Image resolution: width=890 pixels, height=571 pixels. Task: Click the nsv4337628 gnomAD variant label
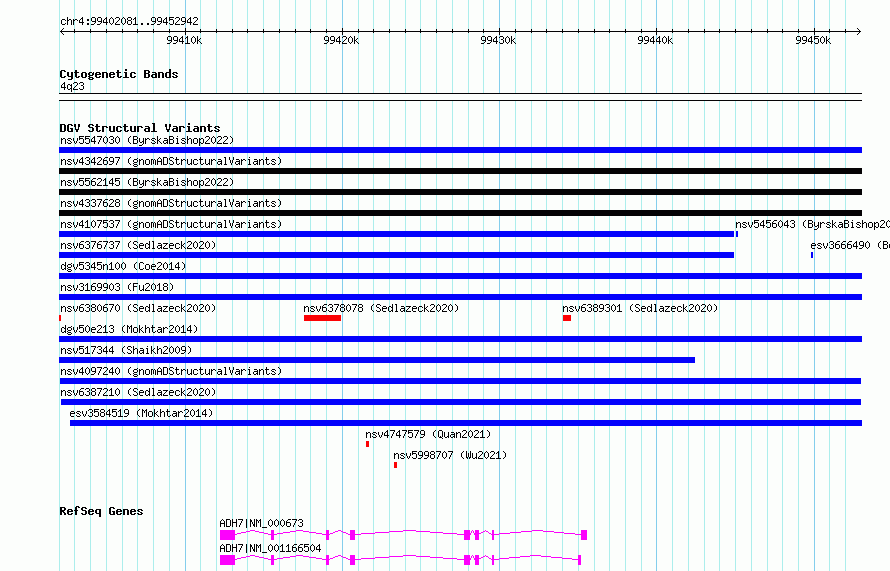[171, 203]
